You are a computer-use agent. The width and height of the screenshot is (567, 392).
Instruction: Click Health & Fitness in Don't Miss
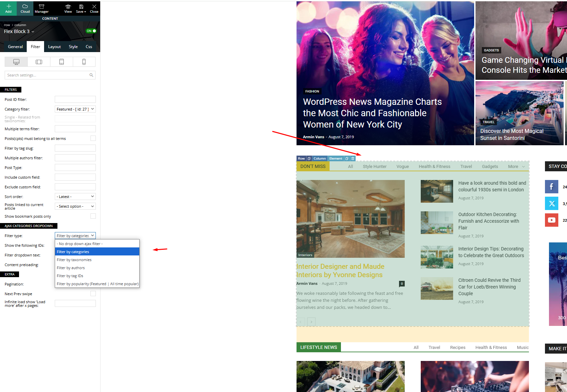[x=434, y=167]
